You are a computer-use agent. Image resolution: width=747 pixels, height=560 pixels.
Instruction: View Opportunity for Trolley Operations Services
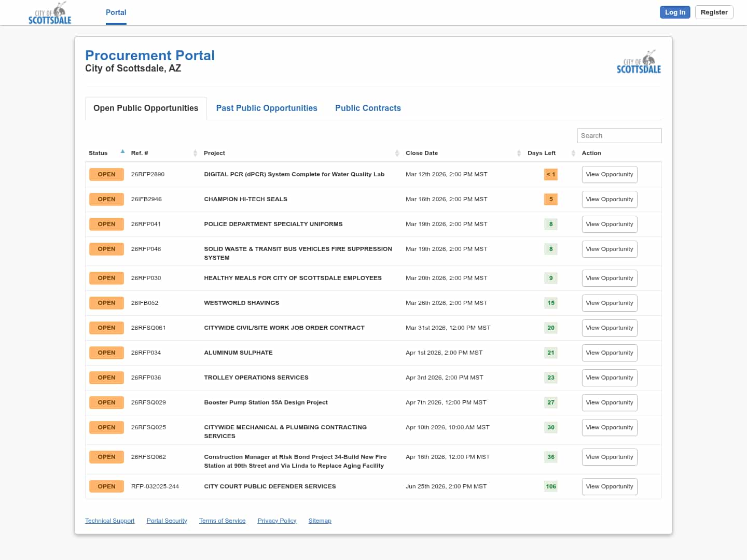[609, 377]
